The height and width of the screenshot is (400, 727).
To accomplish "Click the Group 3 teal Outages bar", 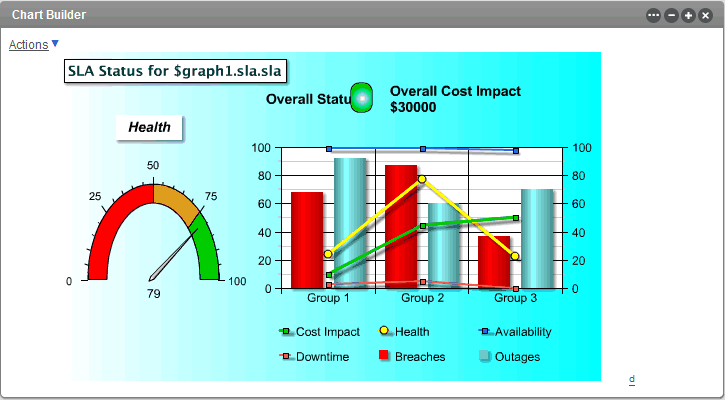I will (537, 239).
